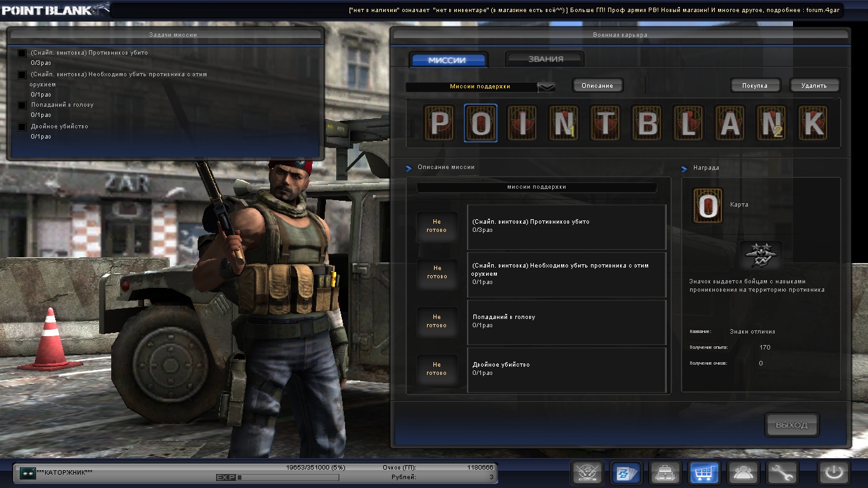The height and width of the screenshot is (488, 868).
Task: Click Задачи миссии panel title
Action: tap(173, 35)
